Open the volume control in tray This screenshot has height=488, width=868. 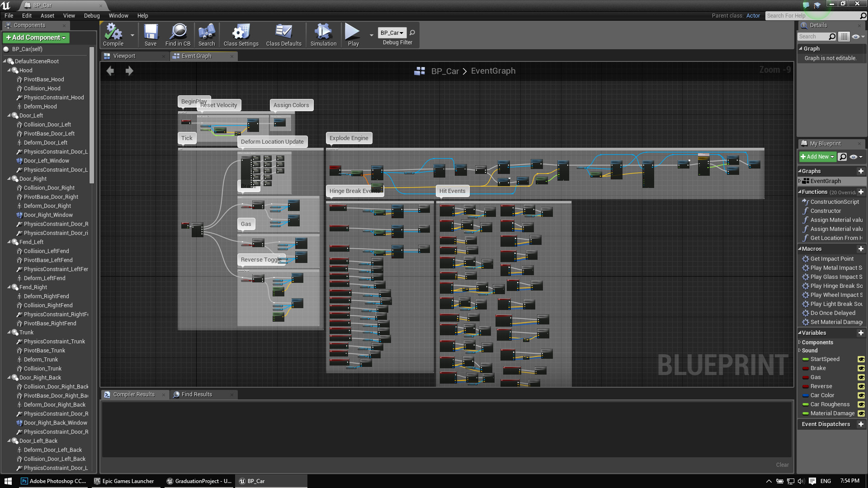801,481
